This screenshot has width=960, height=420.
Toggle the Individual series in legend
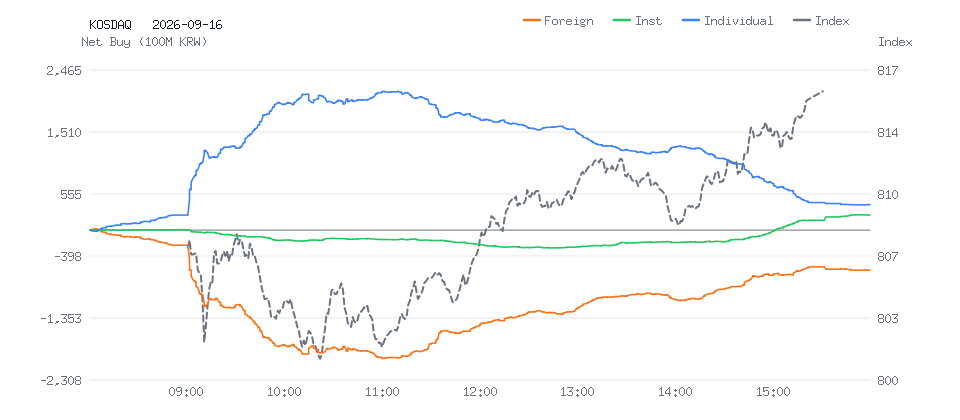pos(727,21)
